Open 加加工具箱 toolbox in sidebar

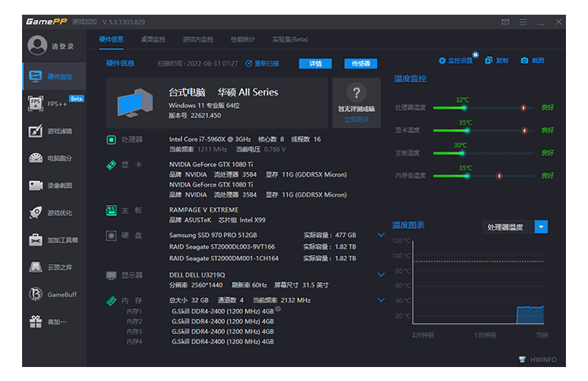tap(54, 240)
